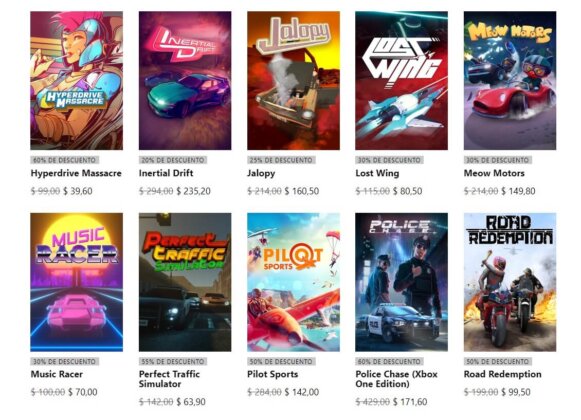Select the Jalopy game cover image
581x420 pixels.
click(293, 80)
